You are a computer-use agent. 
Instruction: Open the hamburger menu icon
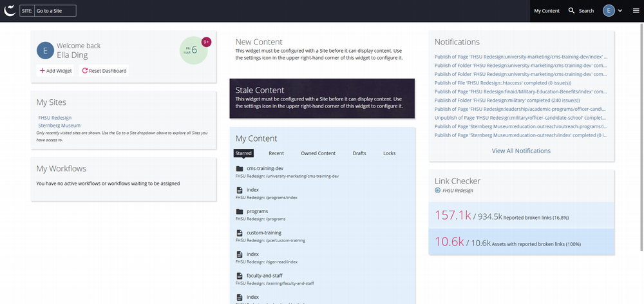pos(636,11)
